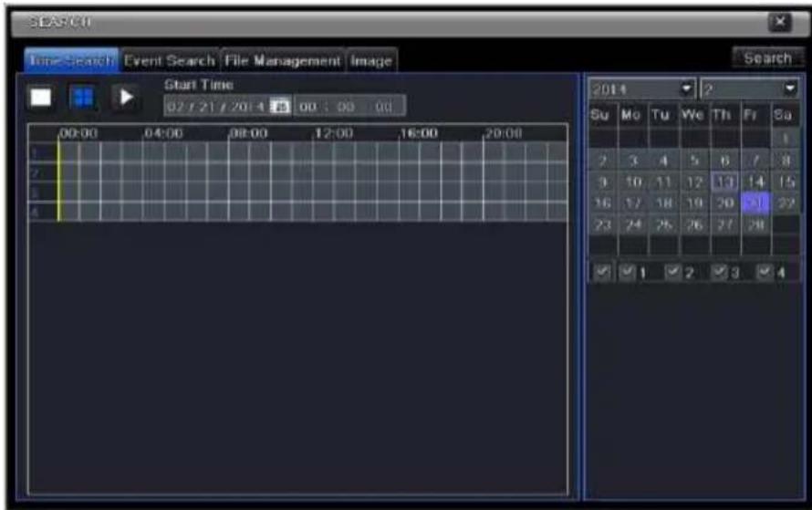The image size is (812, 510).
Task: Select the single-screen layout icon
Action: pyautogui.click(x=41, y=98)
